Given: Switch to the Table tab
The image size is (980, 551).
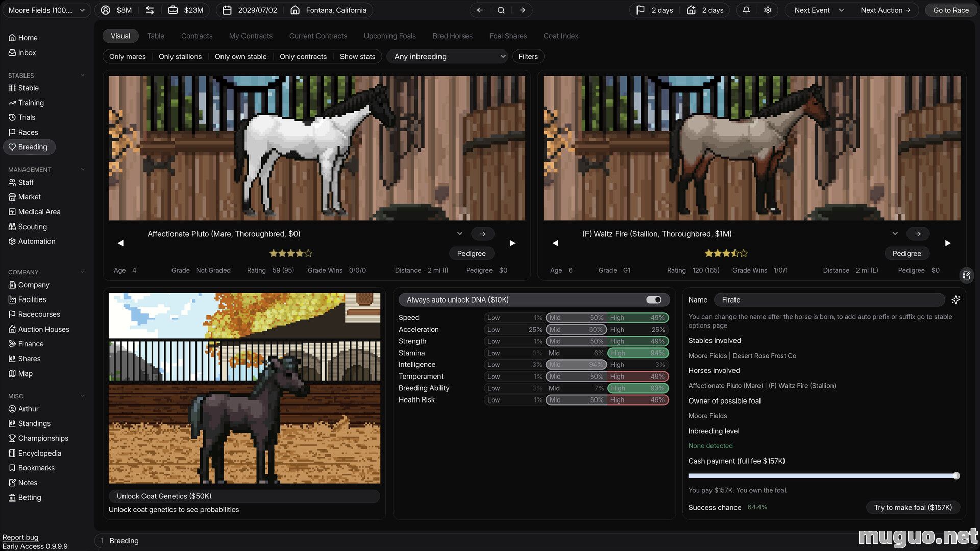Looking at the screenshot, I should [156, 36].
